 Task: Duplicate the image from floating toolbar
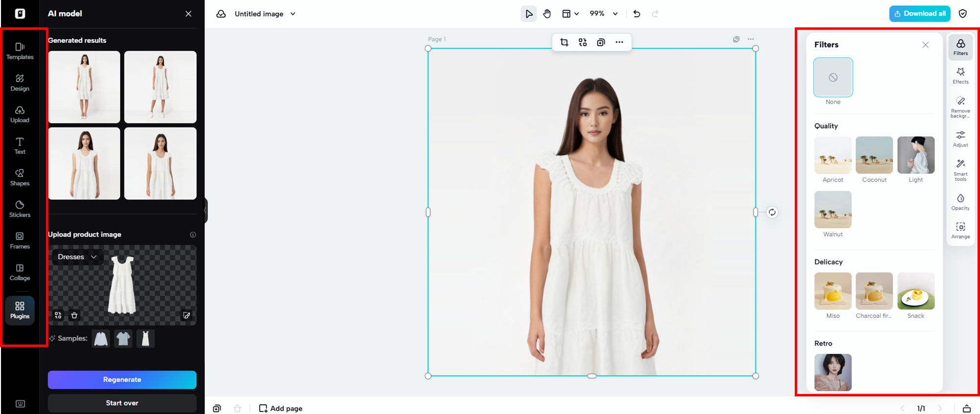click(601, 43)
